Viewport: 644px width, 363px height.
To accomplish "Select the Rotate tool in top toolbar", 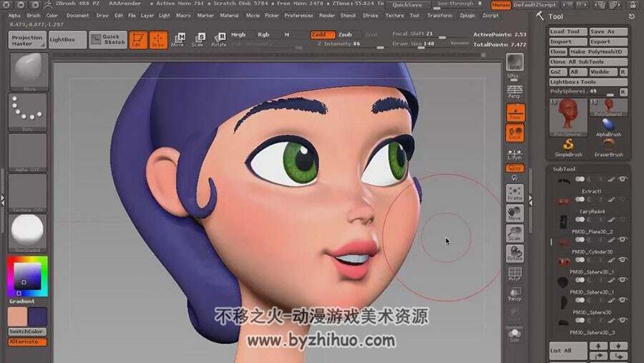I will (x=219, y=39).
